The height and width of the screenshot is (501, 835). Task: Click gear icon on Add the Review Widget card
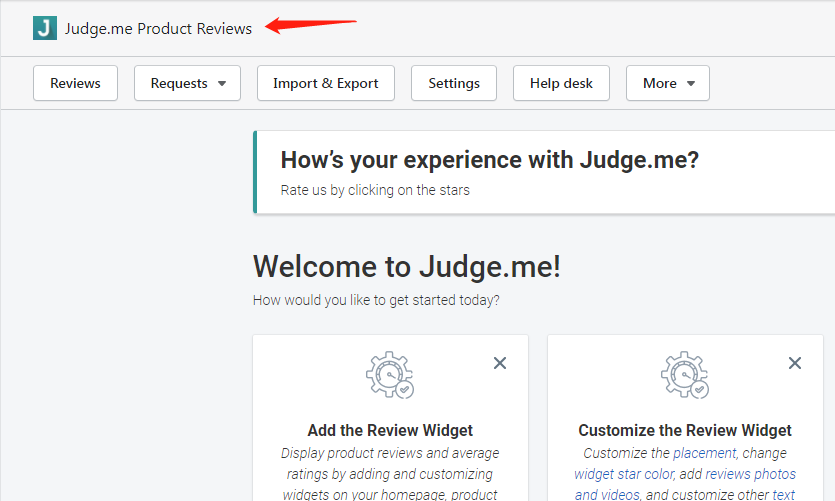click(390, 375)
